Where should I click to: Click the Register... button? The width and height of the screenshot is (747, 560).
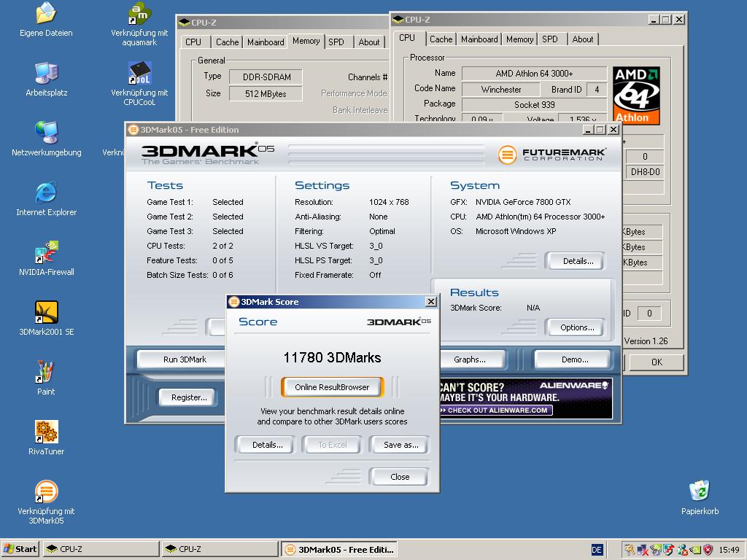(187, 397)
